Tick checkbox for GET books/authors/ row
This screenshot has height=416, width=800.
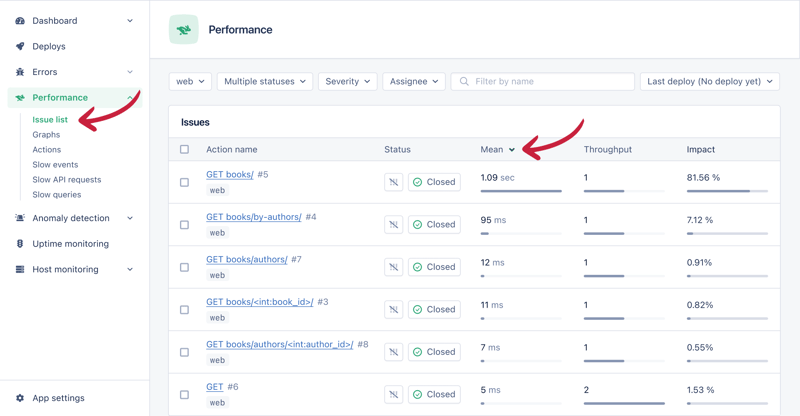pyautogui.click(x=184, y=267)
